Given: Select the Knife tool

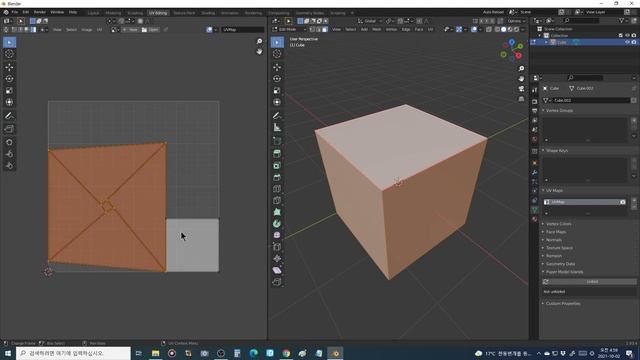Looking at the screenshot, I should (x=277, y=201).
